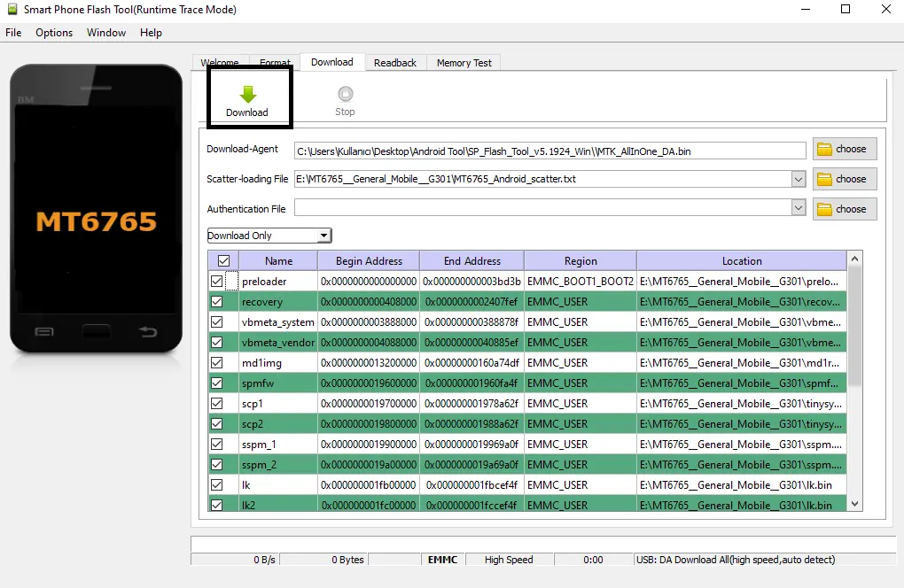This screenshot has width=904, height=588.
Task: Click the md1img begin address 0x0000000013200000
Action: [369, 363]
